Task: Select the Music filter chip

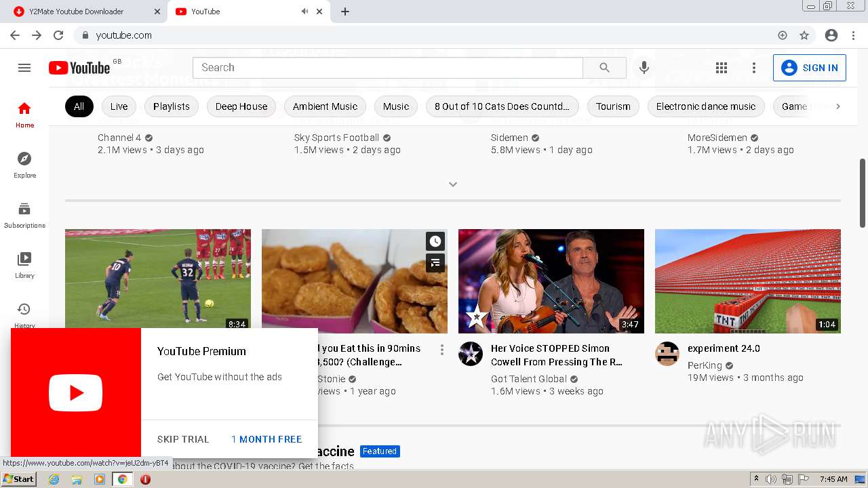Action: coord(396,106)
